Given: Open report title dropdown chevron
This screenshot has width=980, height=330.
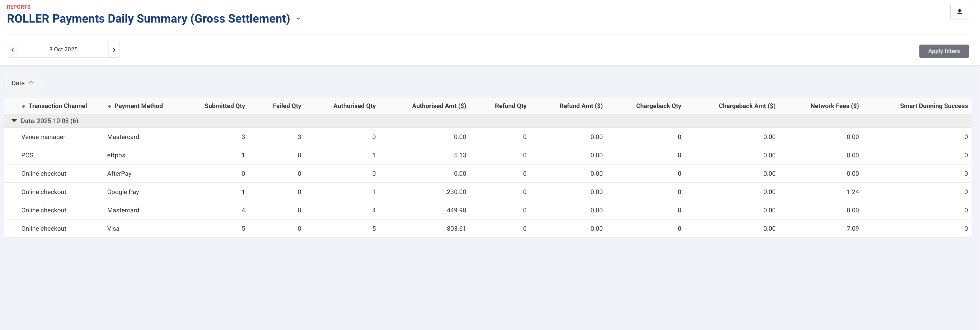Looking at the screenshot, I should [298, 19].
